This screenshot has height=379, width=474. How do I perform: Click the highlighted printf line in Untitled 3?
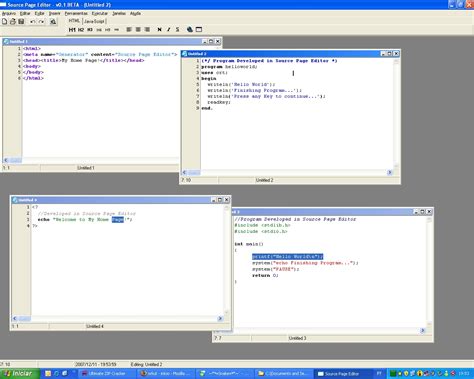[287, 256]
